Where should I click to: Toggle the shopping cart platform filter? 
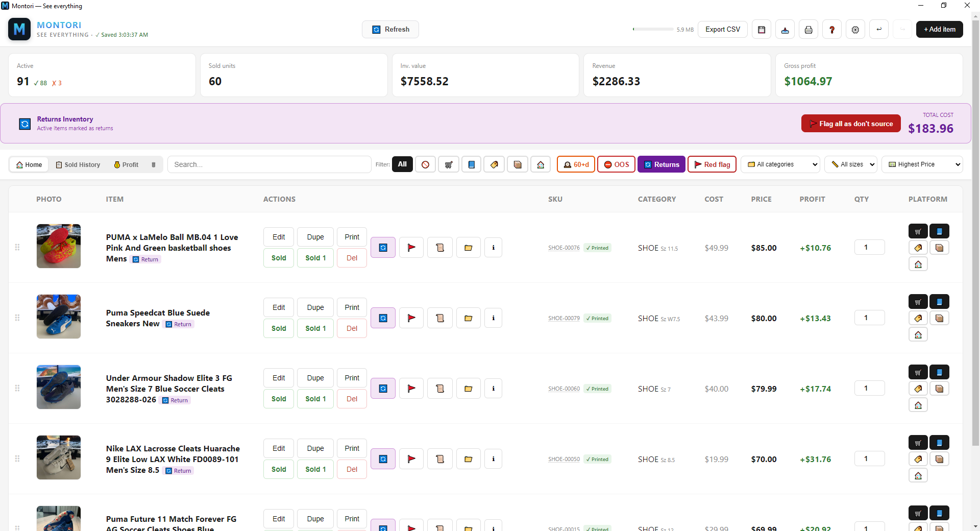click(x=449, y=164)
